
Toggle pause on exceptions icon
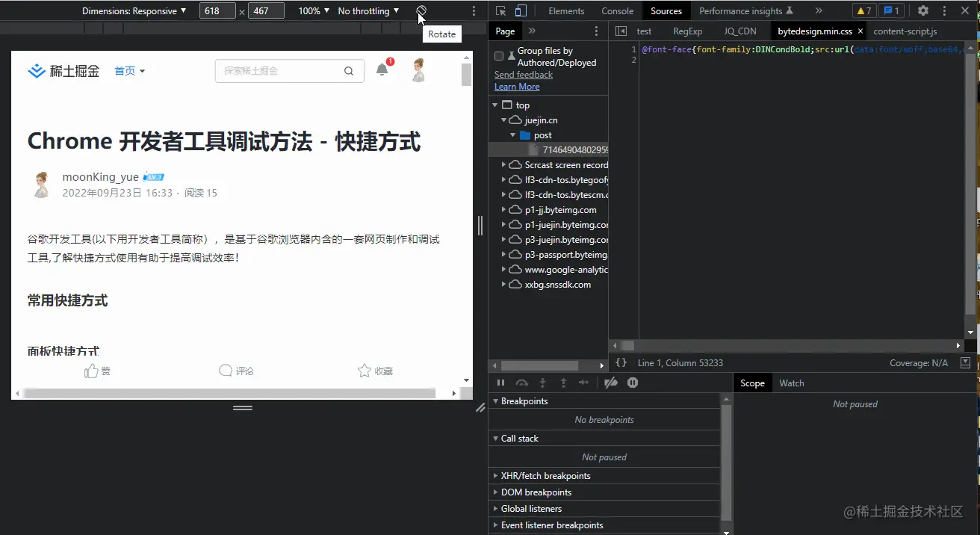point(633,383)
